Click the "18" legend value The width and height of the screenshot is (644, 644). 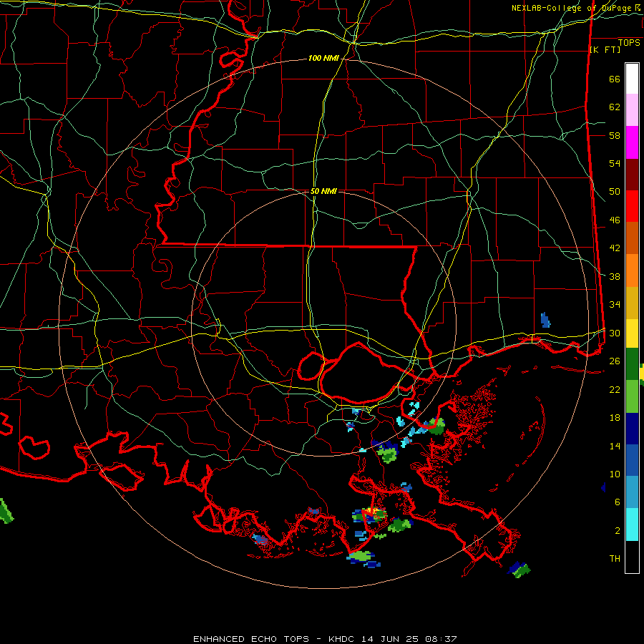[615, 418]
